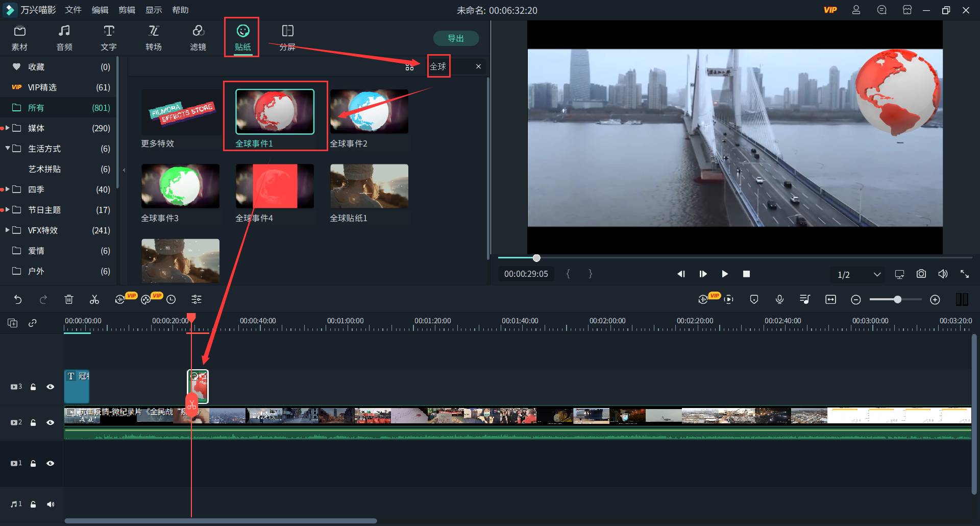Open the adjust settings sliders icon

(197, 300)
